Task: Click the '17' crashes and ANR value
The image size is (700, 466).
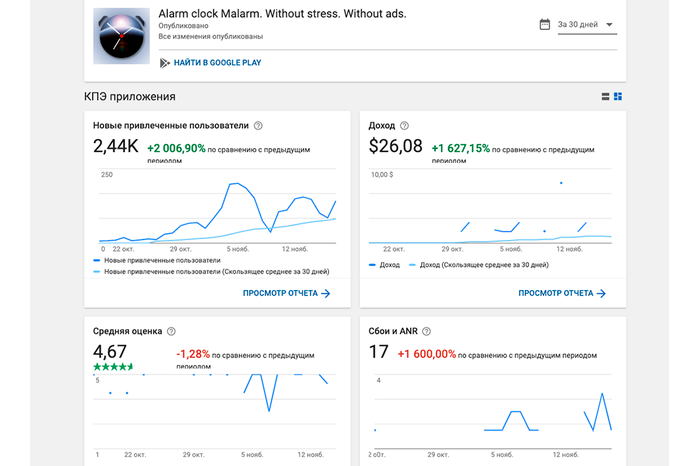Action: click(378, 352)
